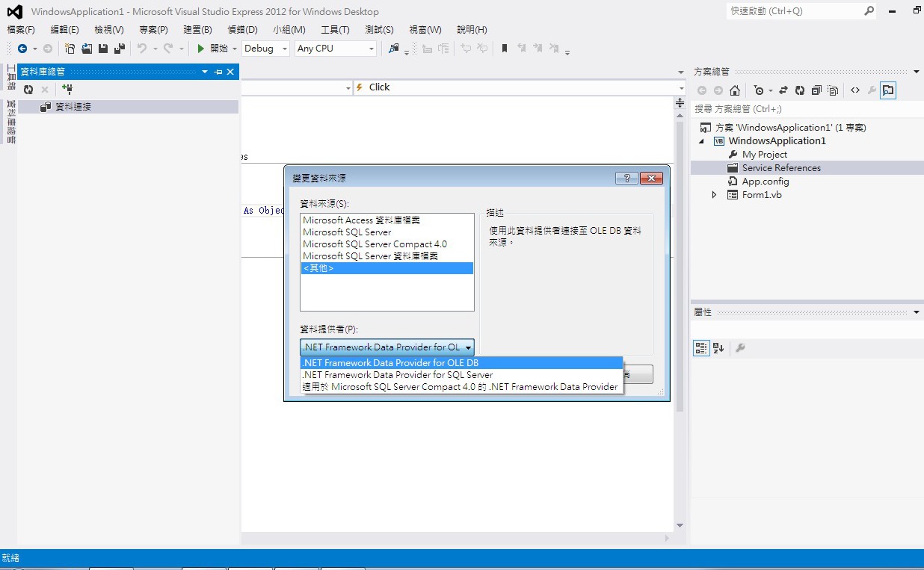Select App.config in 方案總管
Screen dimensions: 924x570
tap(766, 182)
